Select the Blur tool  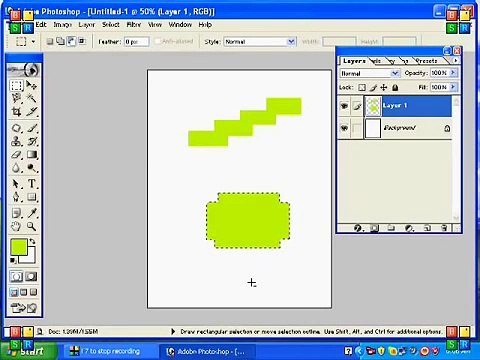pyautogui.click(x=16, y=168)
